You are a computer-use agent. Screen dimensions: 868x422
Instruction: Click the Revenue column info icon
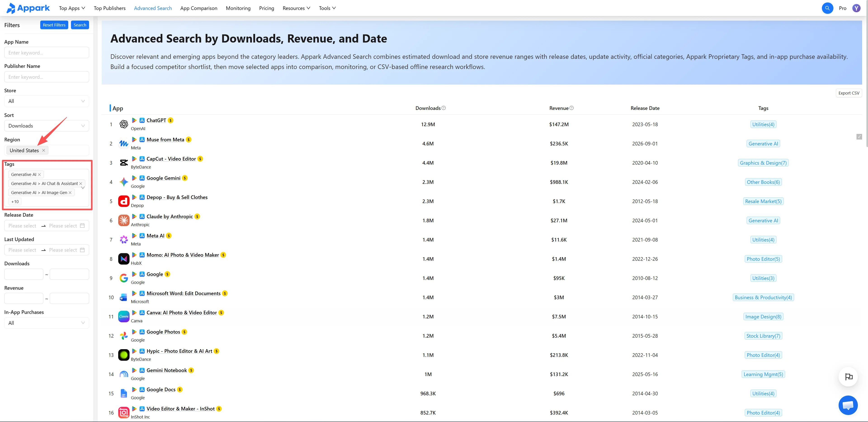pos(571,108)
